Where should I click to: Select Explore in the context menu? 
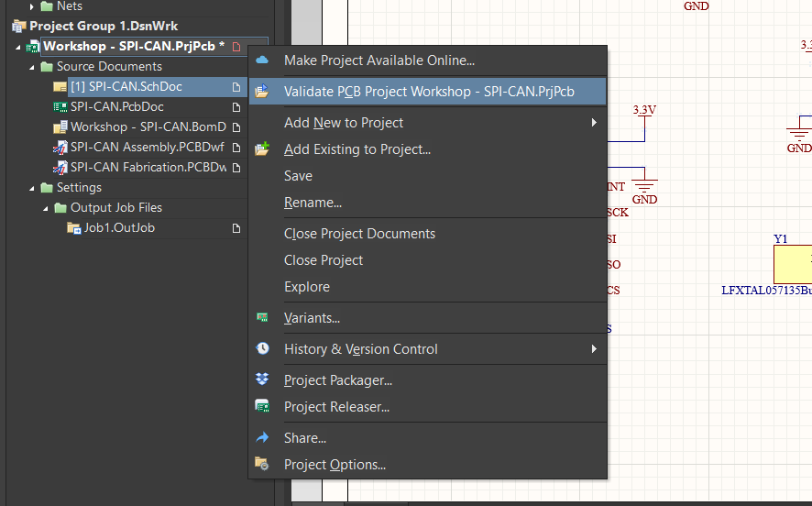tap(428, 286)
